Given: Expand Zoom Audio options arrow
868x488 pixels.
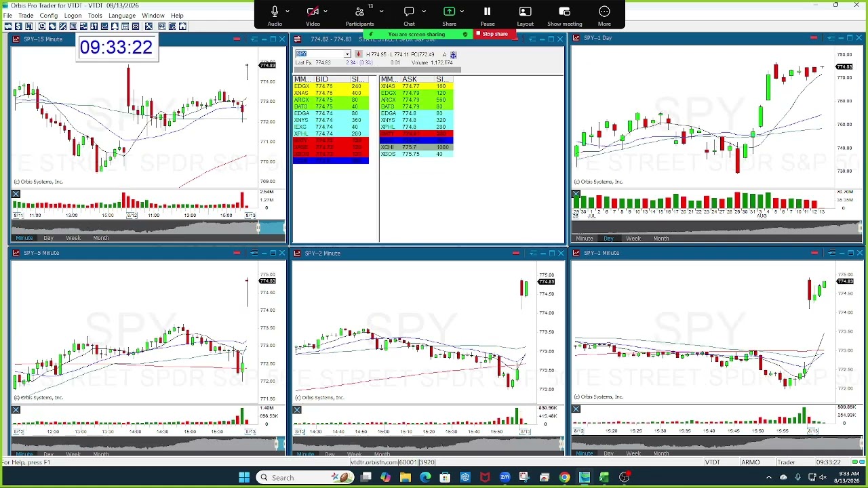Looking at the screenshot, I should point(288,11).
